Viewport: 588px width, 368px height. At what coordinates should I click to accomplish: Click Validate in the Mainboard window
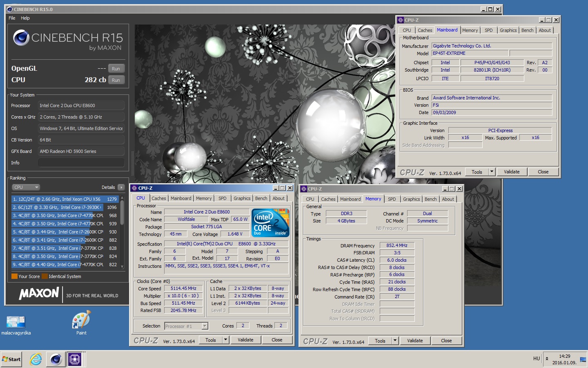512,172
